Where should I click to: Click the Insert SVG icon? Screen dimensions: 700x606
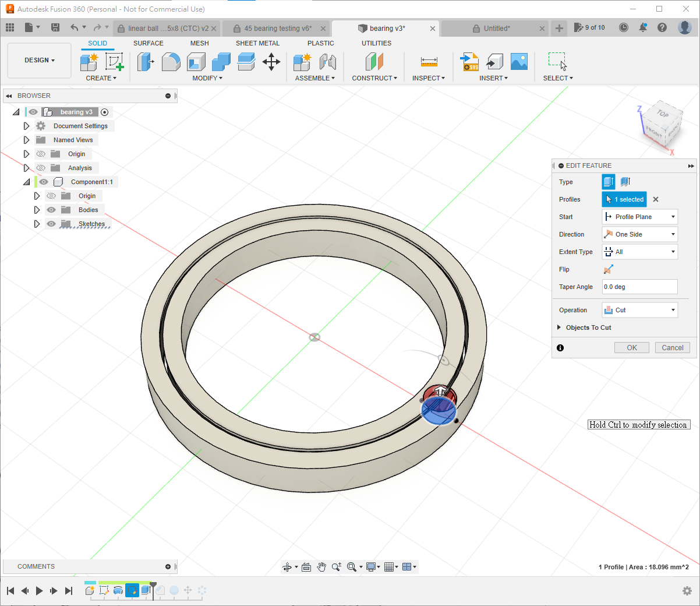pos(469,62)
